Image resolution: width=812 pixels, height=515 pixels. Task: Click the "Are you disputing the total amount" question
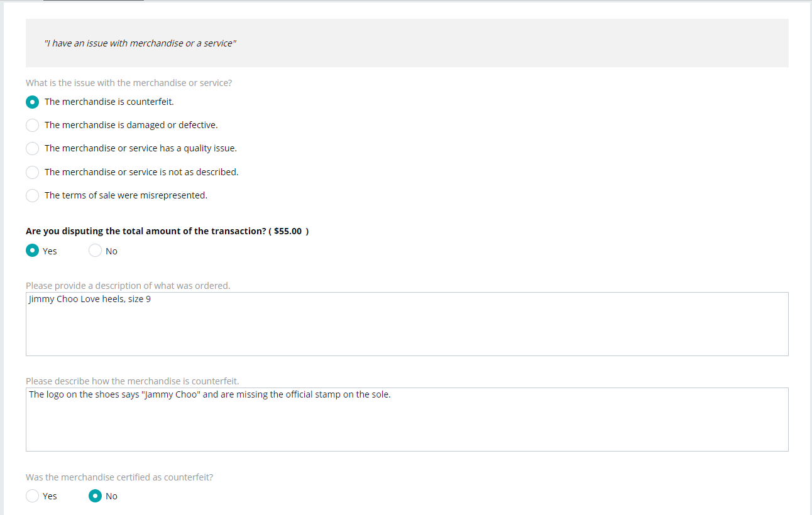click(x=146, y=231)
